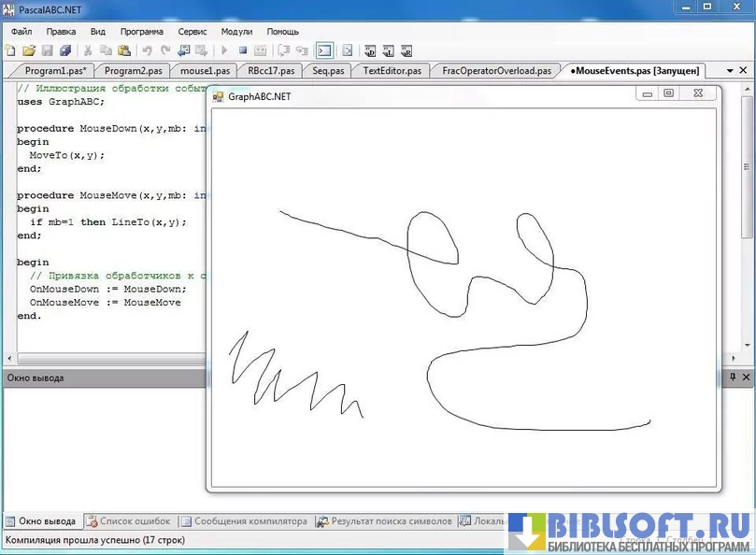Click the Open file folder icon
This screenshot has width=756, height=555.
[29, 50]
